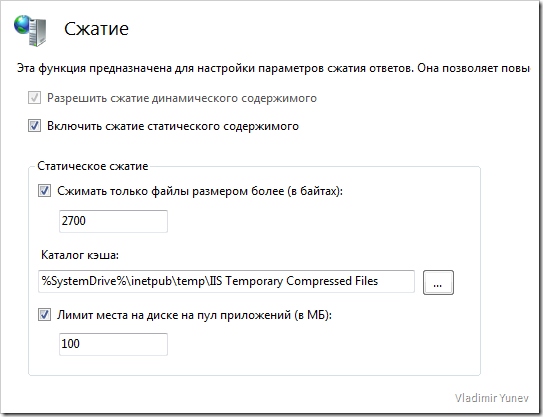Click the 'Каталог кэша:' label
Screen dimensions: 543x417
[x=80, y=255]
